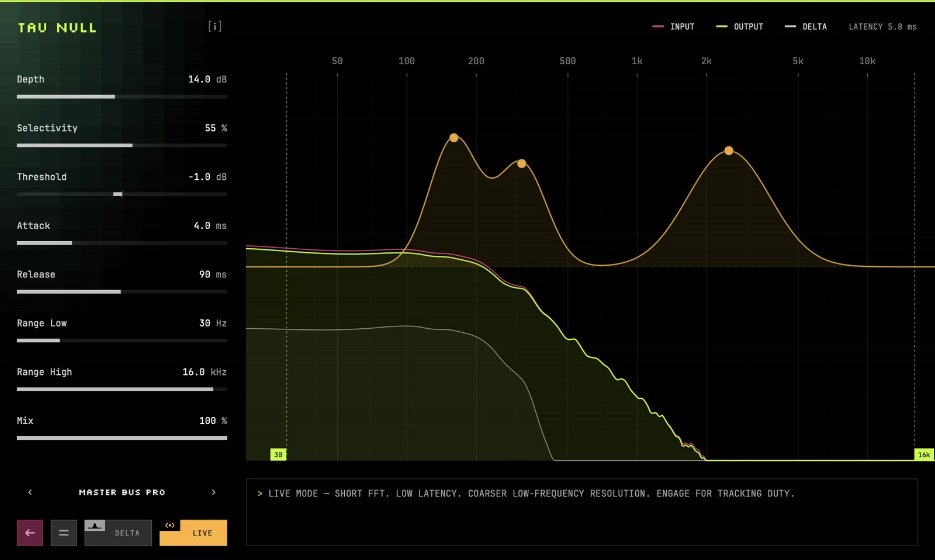935x560 pixels.
Task: Toggle the LIVE mode button
Action: (193, 533)
